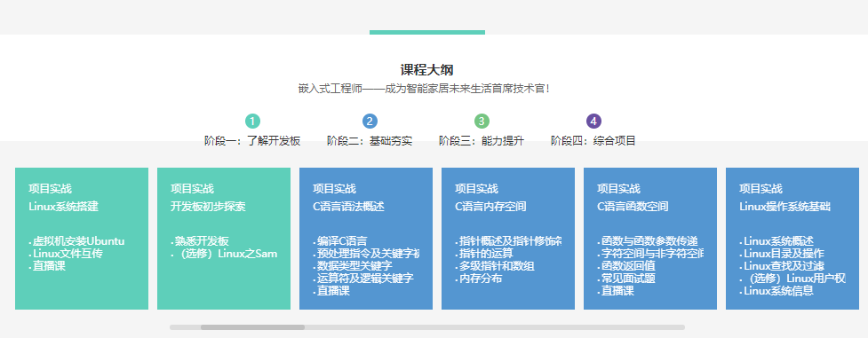
Task: Click the horizontal scrollbar thumb
Action: (252, 327)
